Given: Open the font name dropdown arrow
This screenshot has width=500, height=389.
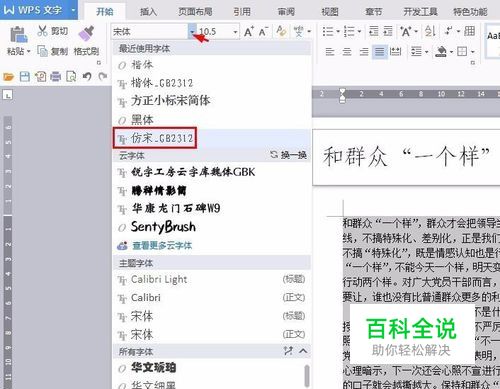Looking at the screenshot, I should [192, 32].
